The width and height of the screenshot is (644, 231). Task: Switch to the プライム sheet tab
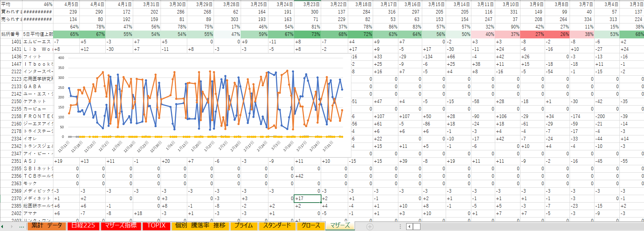pos(244,226)
